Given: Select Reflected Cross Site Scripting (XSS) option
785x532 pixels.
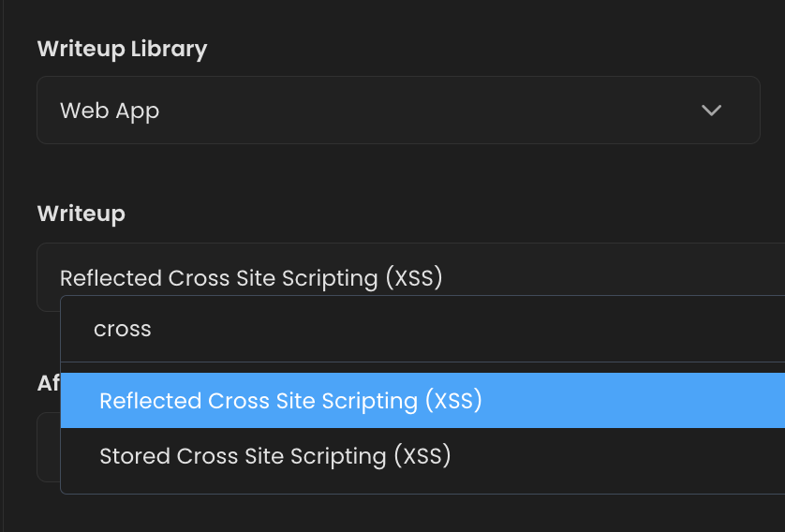Looking at the screenshot, I should coord(290,401).
